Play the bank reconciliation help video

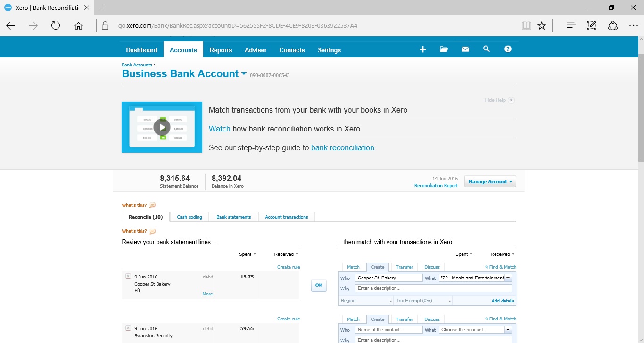click(x=162, y=127)
